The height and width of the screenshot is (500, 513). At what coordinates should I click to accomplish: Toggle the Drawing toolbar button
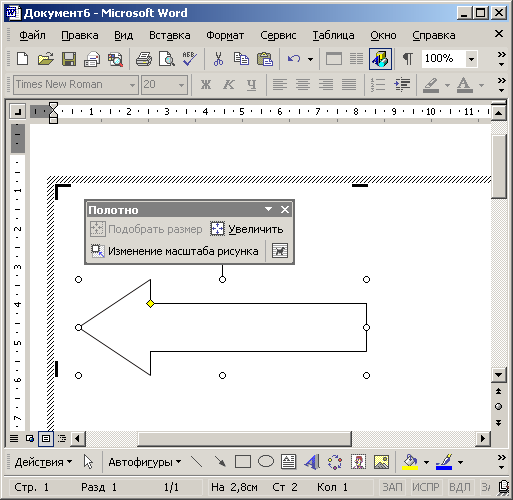click(x=380, y=59)
